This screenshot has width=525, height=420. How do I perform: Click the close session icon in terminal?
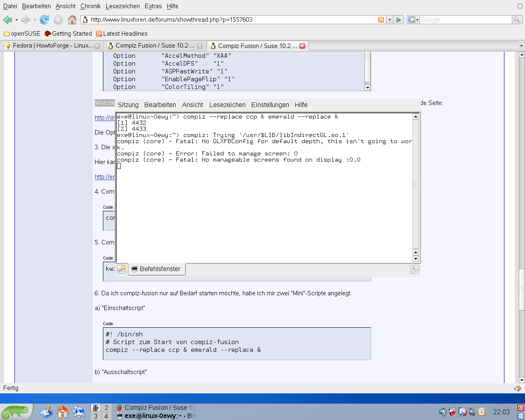pos(415,269)
